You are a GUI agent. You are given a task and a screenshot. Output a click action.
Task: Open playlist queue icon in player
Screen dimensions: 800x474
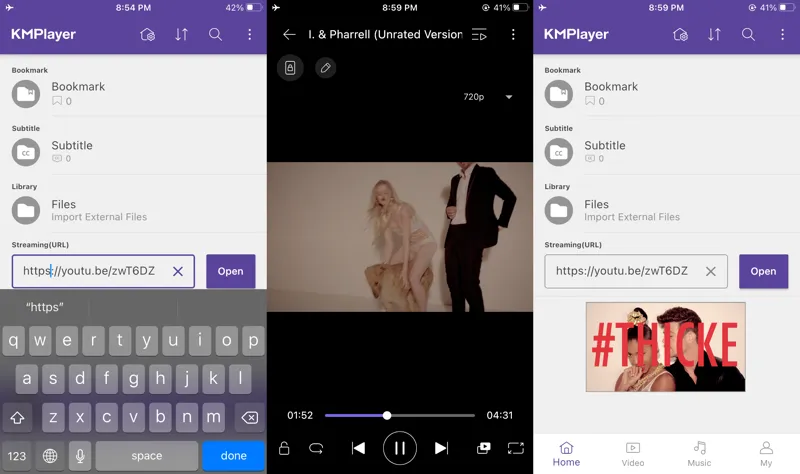coord(479,35)
